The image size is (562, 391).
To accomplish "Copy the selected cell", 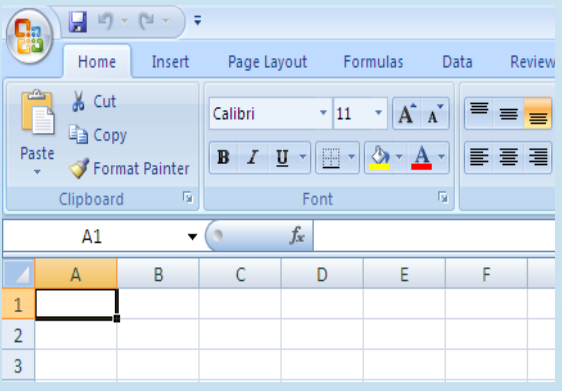I will pyautogui.click(x=99, y=135).
